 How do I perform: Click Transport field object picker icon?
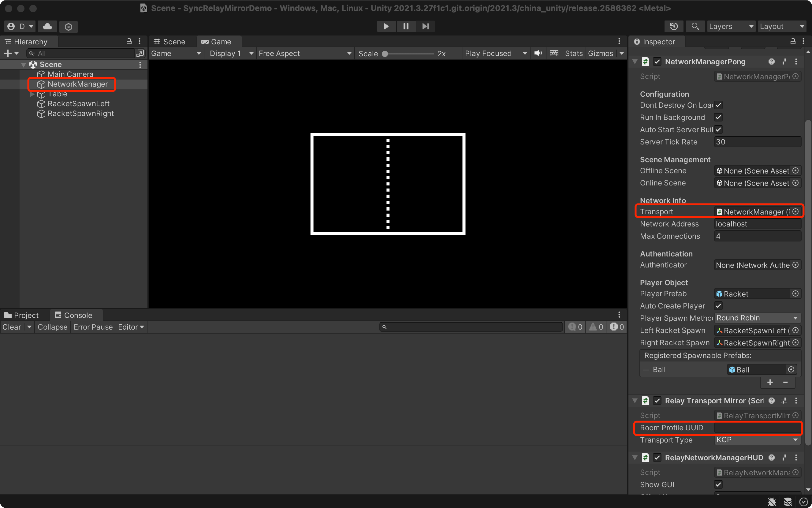[795, 212]
